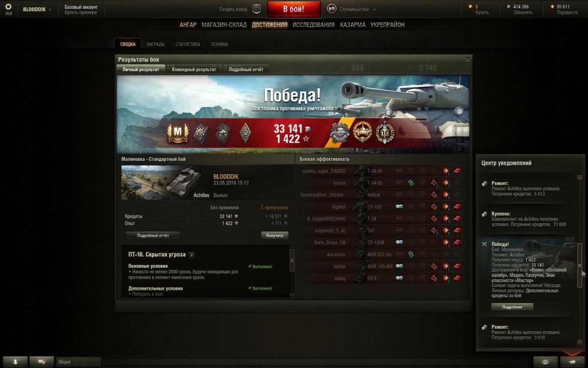The image size is (588, 368).
Task: Click the notification center scrollbar handle
Action: tap(580, 265)
